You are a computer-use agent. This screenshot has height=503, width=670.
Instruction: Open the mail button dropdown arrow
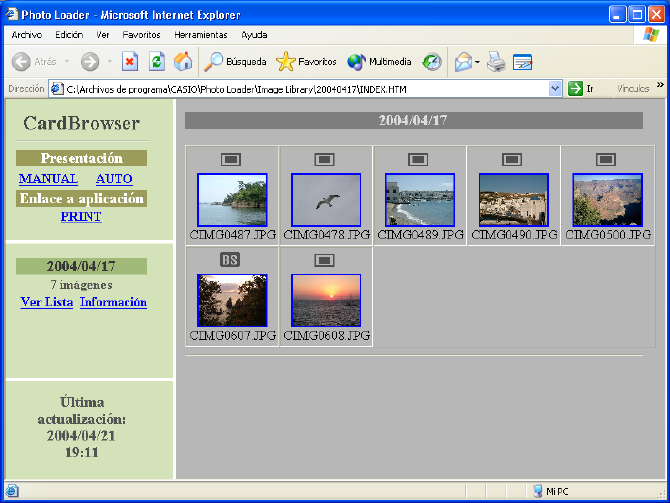click(478, 62)
